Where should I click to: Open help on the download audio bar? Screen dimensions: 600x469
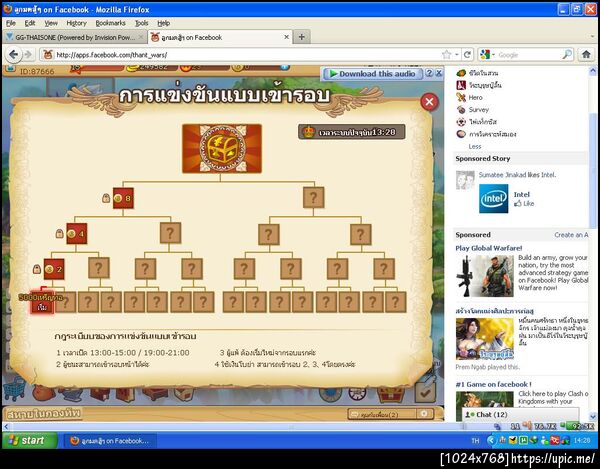(x=429, y=73)
